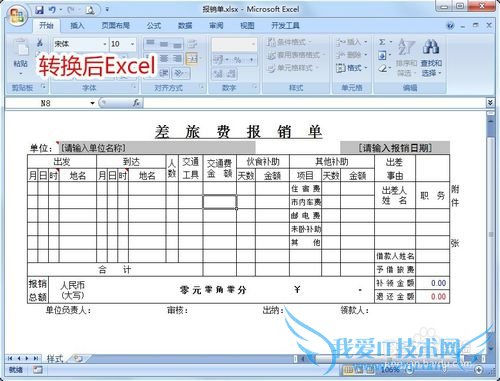Screen dimensions: 500x381
Task: Open the Name Box dropdown arrow
Action: pos(92,103)
